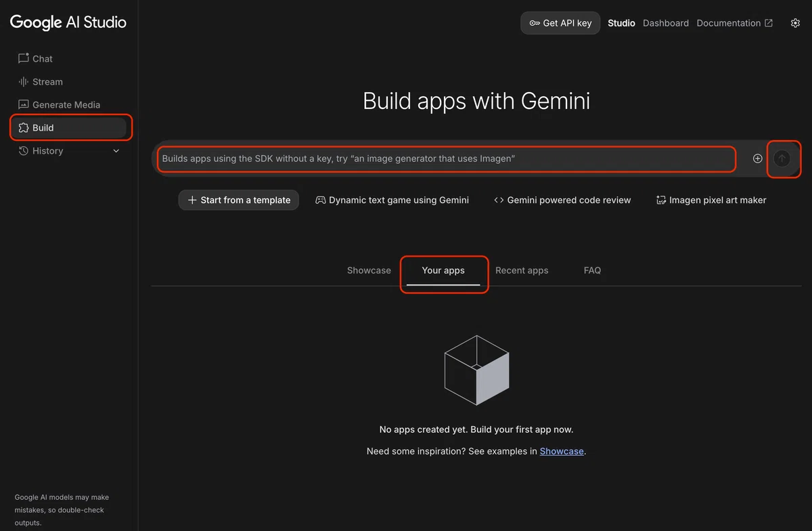The width and height of the screenshot is (812, 531).
Task: Click the Imagen pixel art maker icon
Action: click(661, 200)
